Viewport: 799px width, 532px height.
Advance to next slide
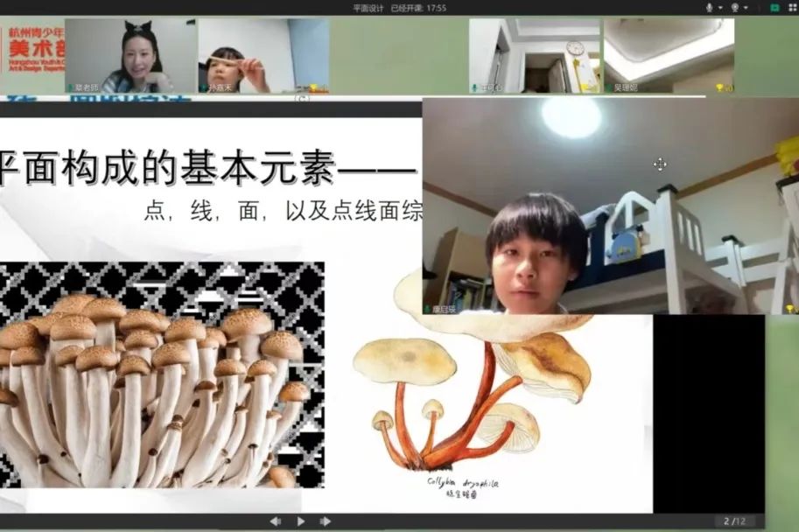326,521
